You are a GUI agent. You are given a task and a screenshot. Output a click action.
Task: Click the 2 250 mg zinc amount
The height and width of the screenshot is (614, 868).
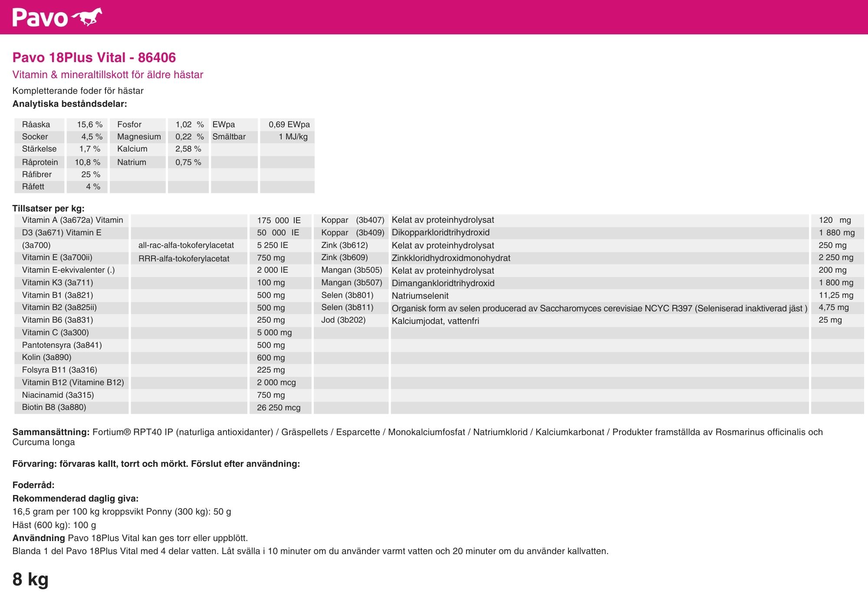(x=835, y=257)
